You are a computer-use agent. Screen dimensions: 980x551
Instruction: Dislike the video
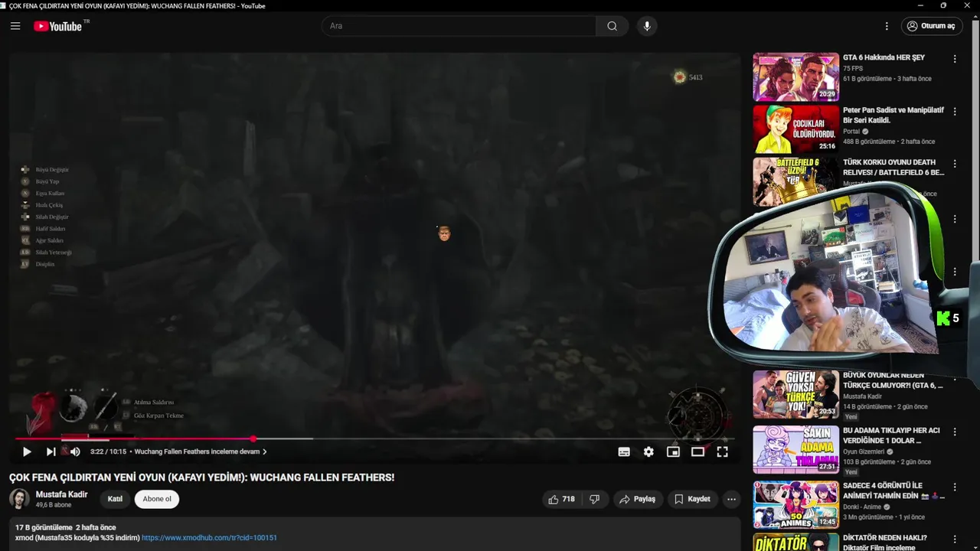[x=594, y=499]
